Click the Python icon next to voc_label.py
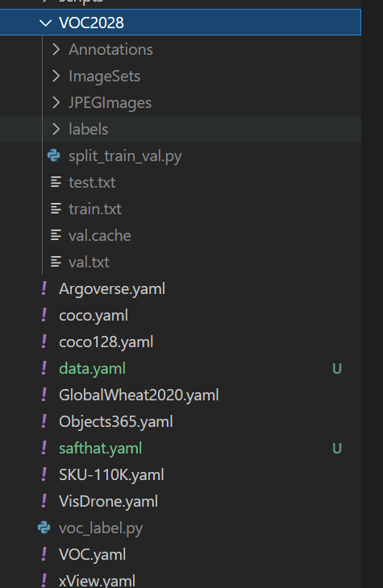 point(44,528)
